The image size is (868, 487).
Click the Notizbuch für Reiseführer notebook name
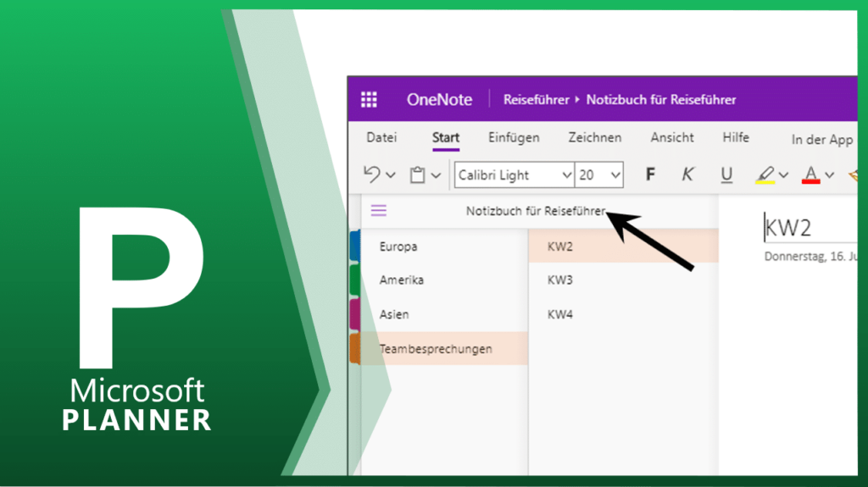coord(536,211)
